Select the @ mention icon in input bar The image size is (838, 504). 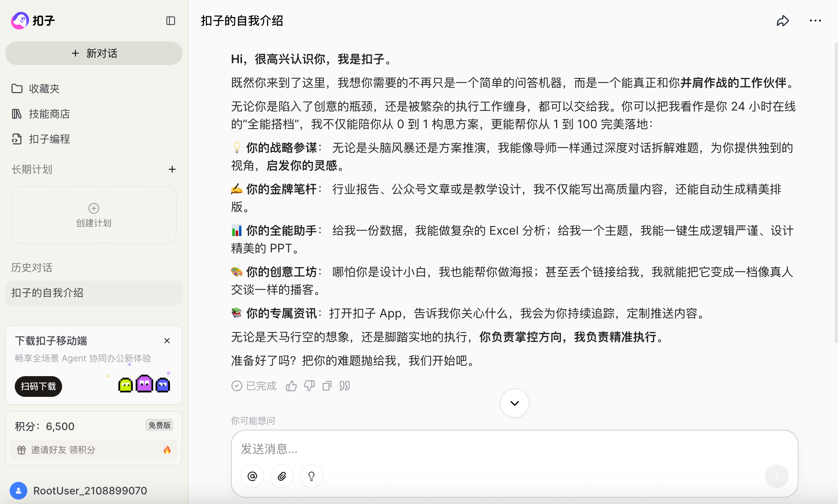pos(252,476)
